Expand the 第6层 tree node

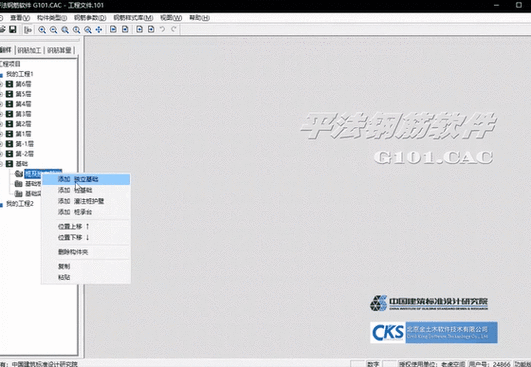[1, 84]
